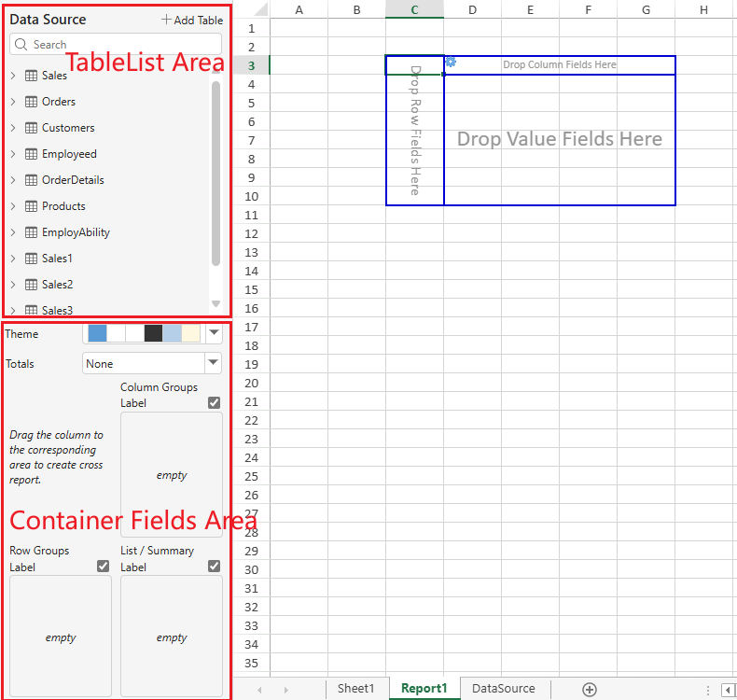Add a new sheet with the plus icon
The image size is (737, 700).
[589, 689]
